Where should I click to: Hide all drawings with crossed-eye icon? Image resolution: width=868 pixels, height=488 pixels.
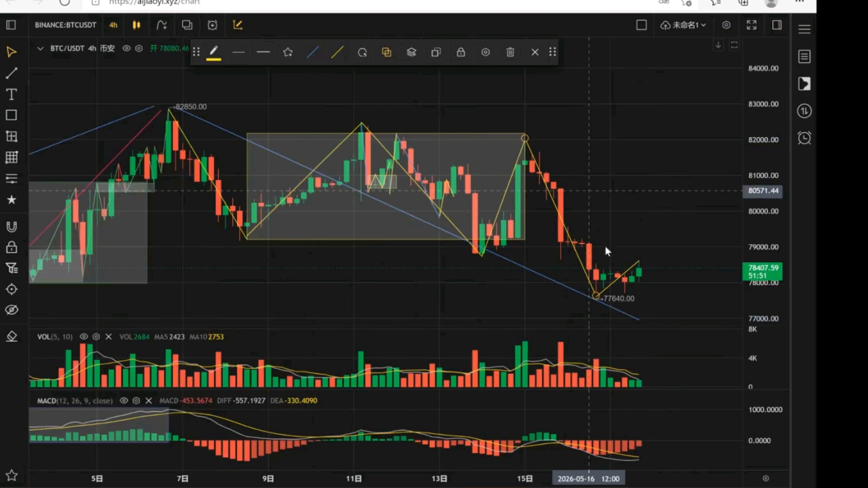pos(11,310)
